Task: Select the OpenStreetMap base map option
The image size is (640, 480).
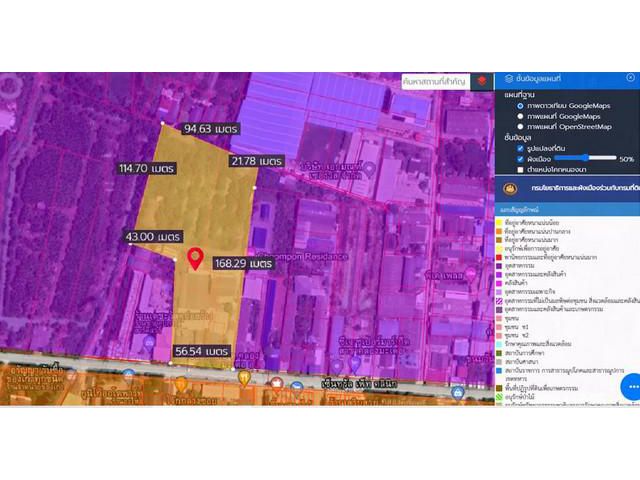Action: tap(520, 127)
